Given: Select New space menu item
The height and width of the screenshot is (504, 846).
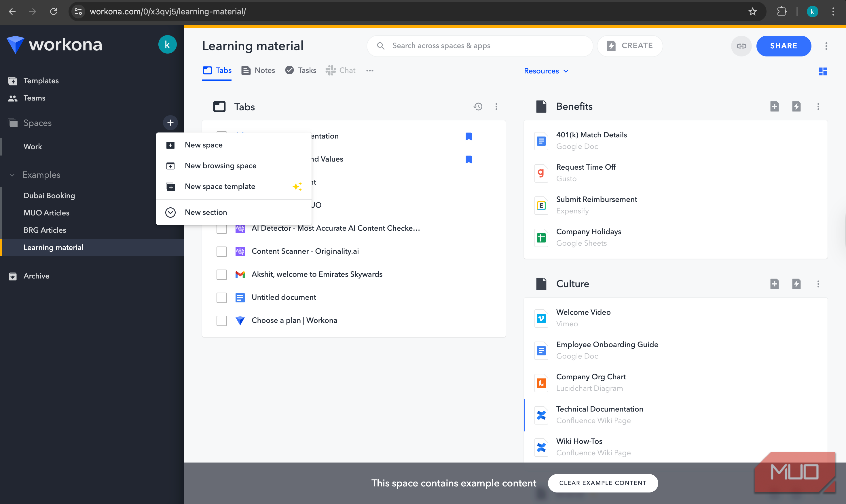Looking at the screenshot, I should click(234, 145).
